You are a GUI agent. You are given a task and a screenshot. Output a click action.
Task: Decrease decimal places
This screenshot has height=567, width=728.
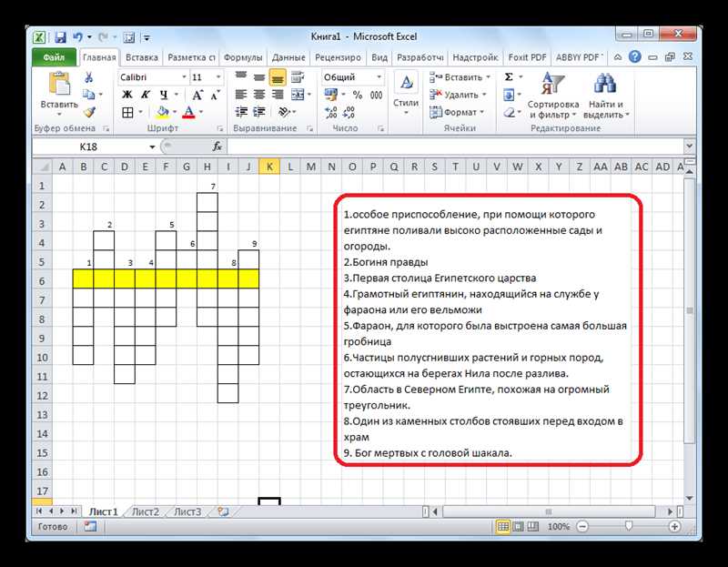pyautogui.click(x=349, y=112)
